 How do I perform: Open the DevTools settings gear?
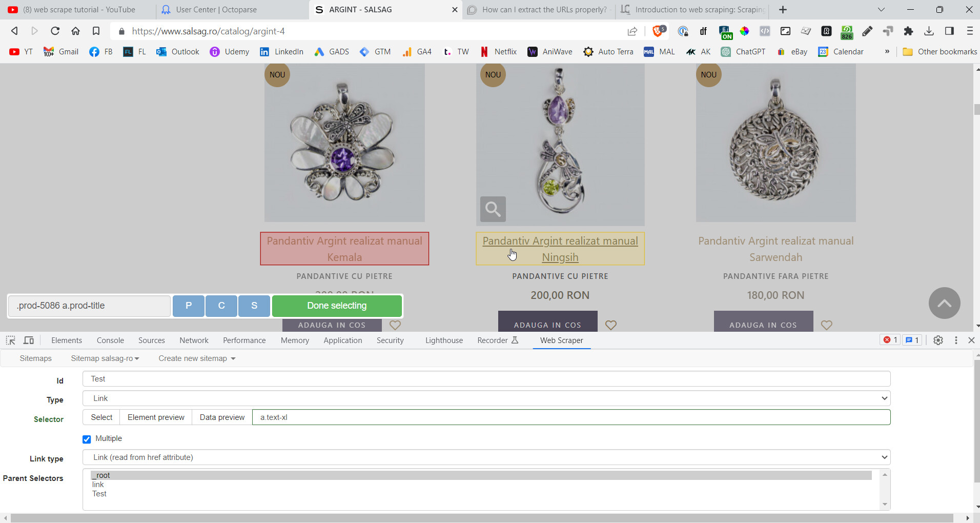[x=938, y=340]
